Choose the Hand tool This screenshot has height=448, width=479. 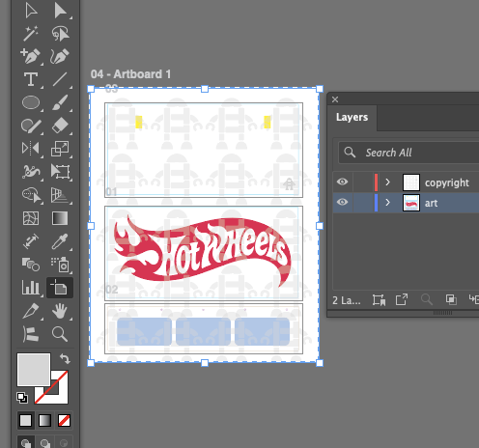pos(60,311)
